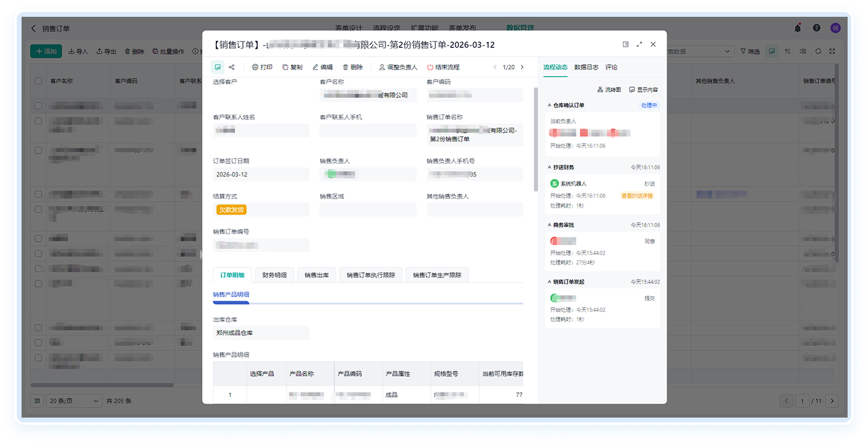Click the share icon in record toolbar
Viewport: 868px width, 444px height.
pos(232,67)
